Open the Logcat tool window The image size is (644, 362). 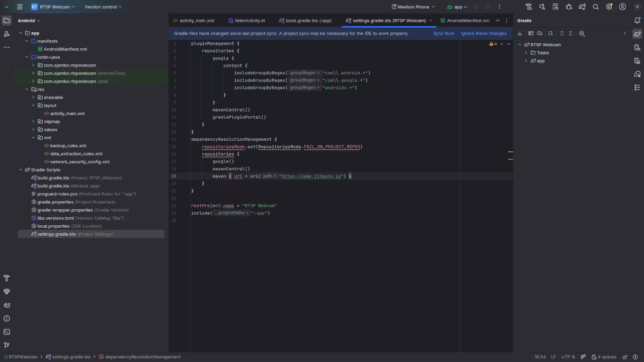tap(7, 305)
